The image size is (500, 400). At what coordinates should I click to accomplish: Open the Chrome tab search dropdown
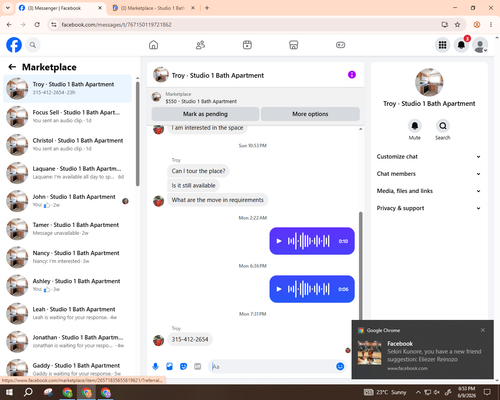point(8,8)
